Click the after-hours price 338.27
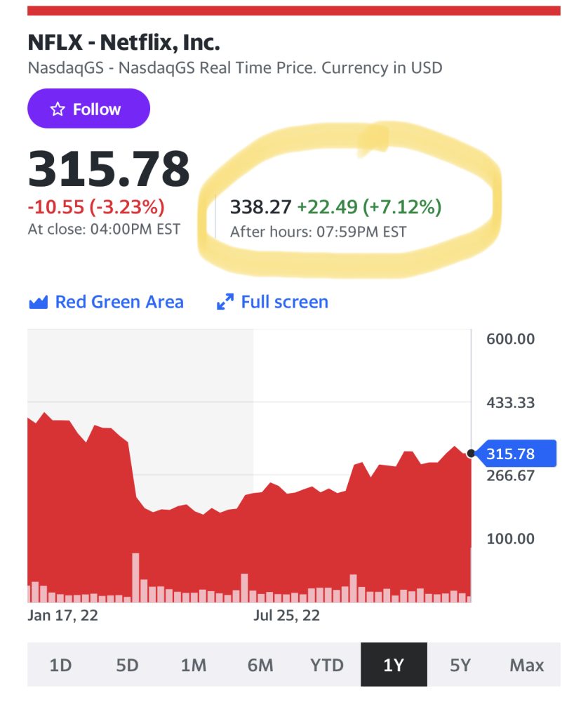Screen dimensions: 588x719 (x=261, y=207)
